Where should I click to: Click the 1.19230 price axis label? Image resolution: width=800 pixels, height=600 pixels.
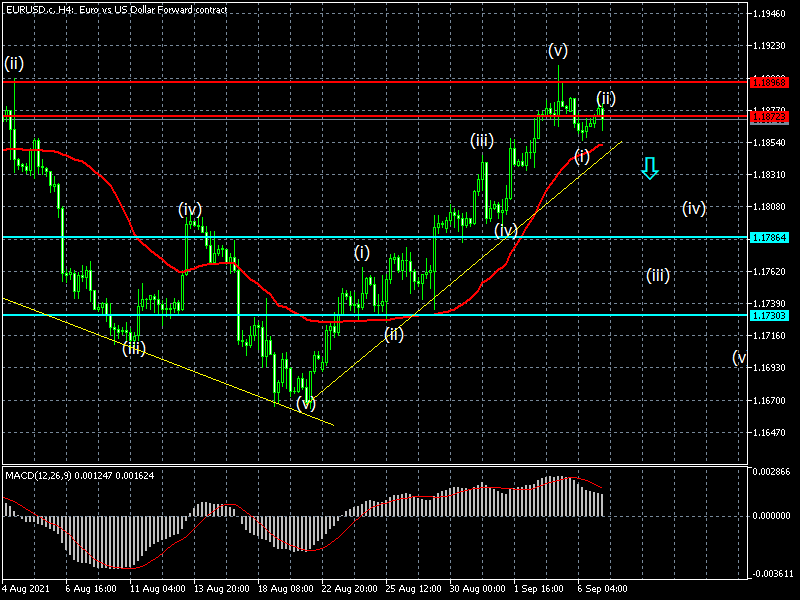pos(769,46)
